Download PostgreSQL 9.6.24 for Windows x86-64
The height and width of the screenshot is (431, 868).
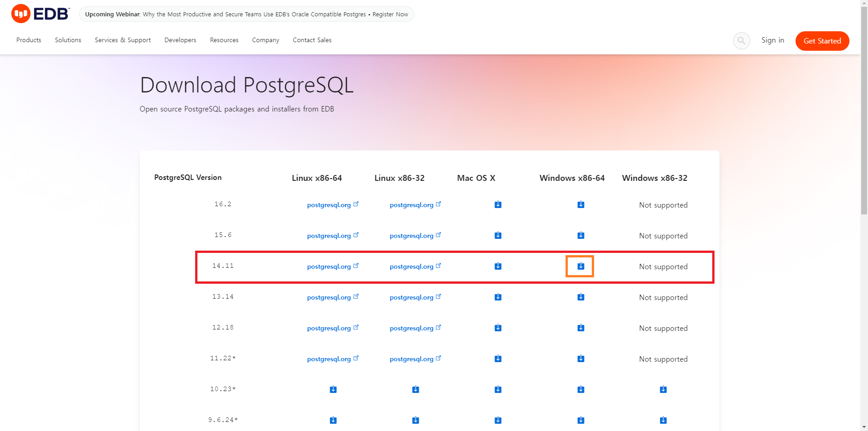[581, 421]
